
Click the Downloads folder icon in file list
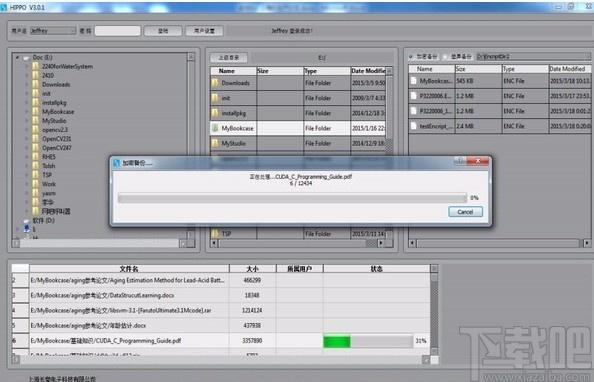click(215, 83)
